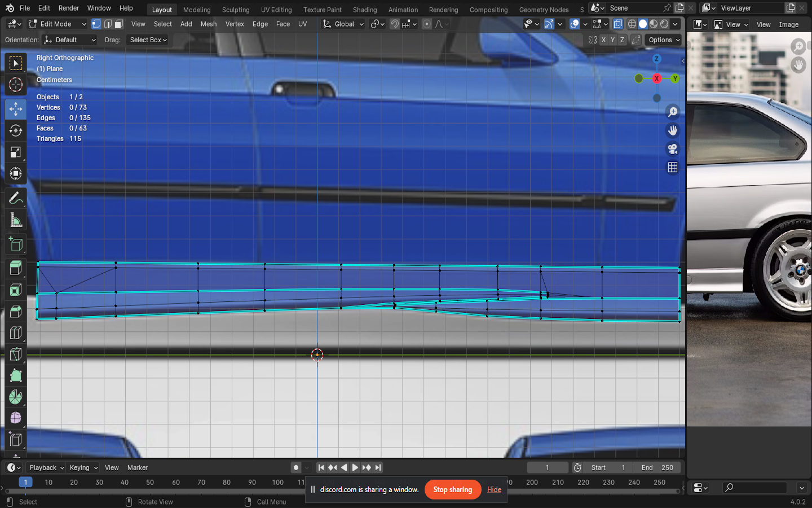
Task: Open the pivot point dropdown
Action: 377,24
